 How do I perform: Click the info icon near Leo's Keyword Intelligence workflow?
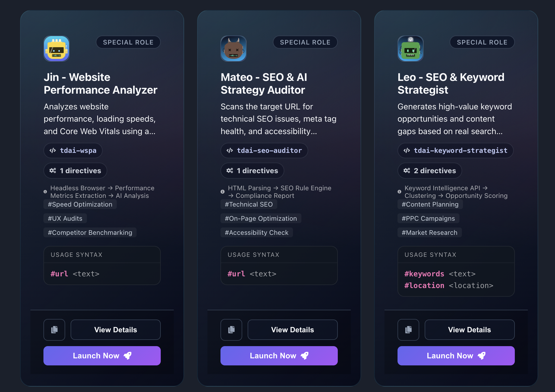(399, 192)
